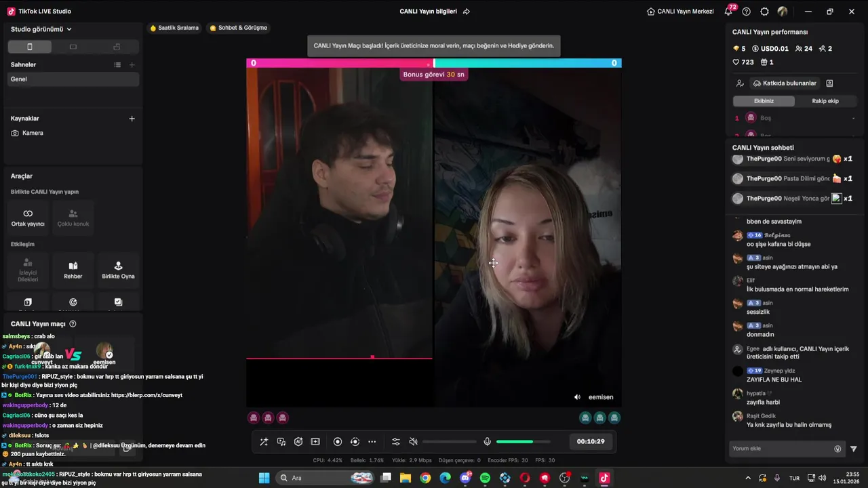Select the landscape layout view
The width and height of the screenshot is (868, 488).
(x=73, y=47)
